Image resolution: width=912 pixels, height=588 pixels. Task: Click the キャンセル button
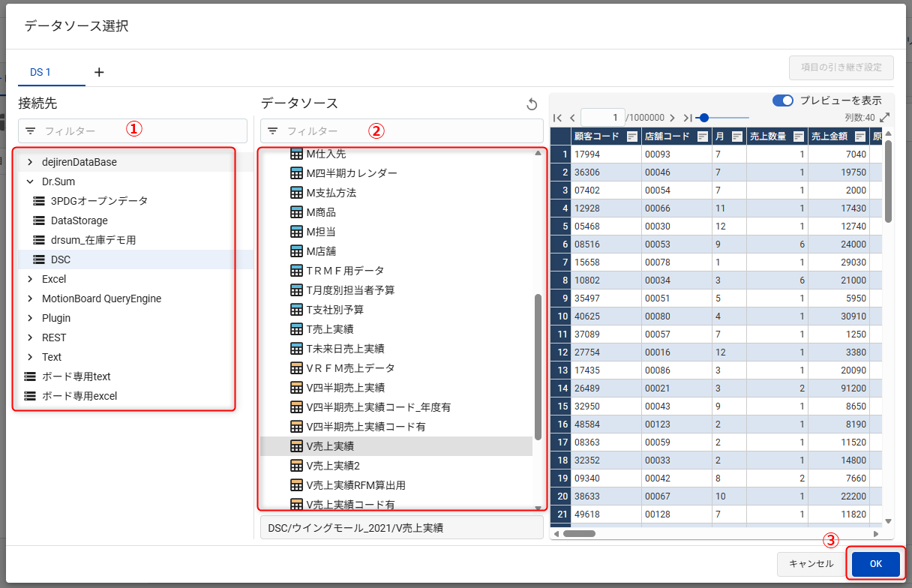[811, 563]
